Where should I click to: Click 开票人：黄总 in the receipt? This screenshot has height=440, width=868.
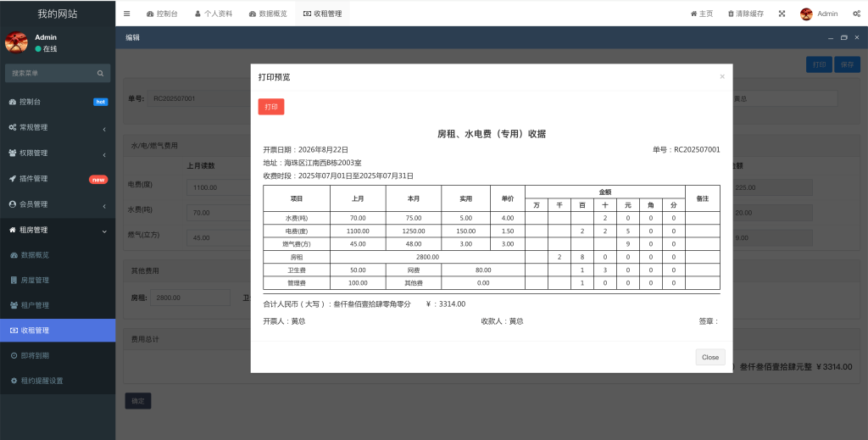click(x=284, y=321)
